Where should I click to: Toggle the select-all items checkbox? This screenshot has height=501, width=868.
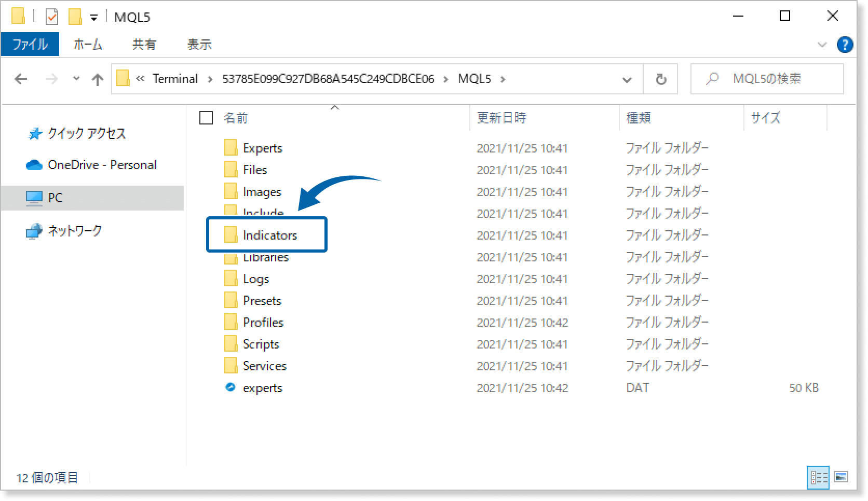pos(206,118)
